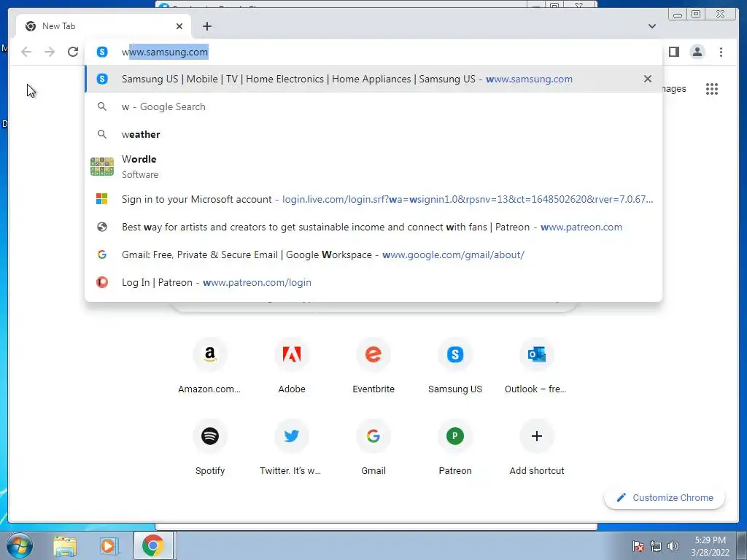Click the site icon in address bar
Image resolution: width=747 pixels, height=560 pixels.
(x=102, y=52)
